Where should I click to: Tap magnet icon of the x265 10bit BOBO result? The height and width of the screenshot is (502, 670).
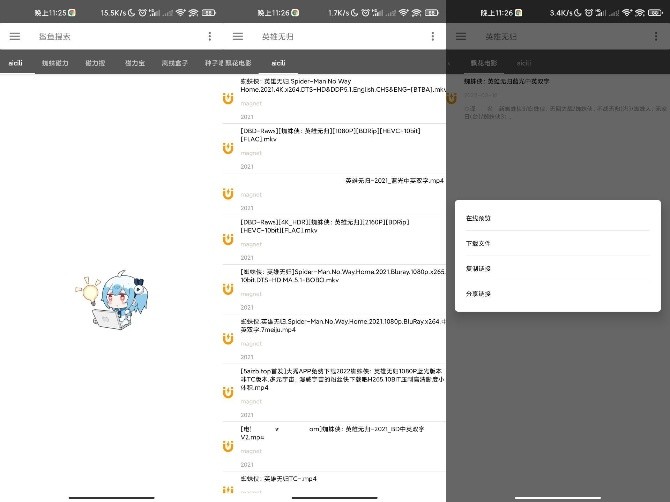coord(228,289)
